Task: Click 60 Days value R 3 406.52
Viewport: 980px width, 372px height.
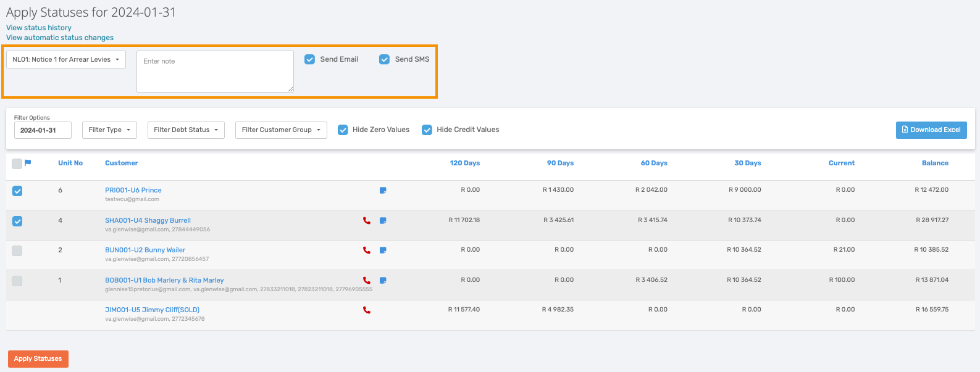Action: tap(651, 280)
